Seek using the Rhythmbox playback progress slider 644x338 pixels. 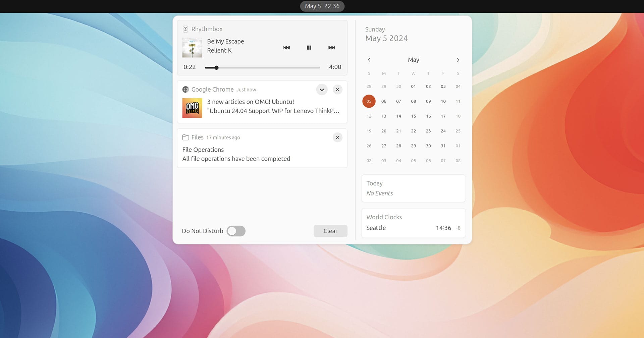[262, 68]
